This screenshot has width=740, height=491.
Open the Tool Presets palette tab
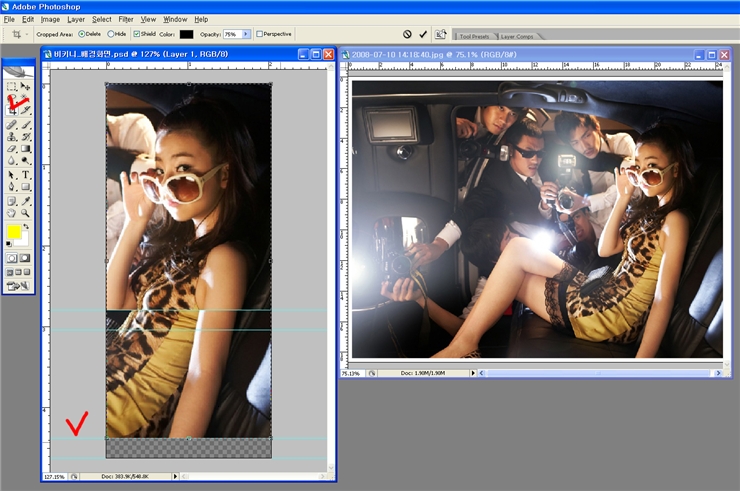[x=474, y=36]
